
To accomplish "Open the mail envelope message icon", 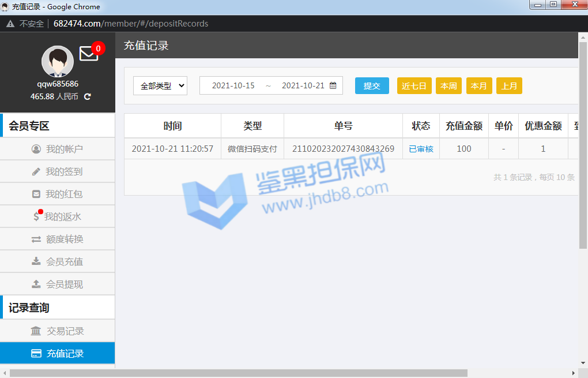I will [x=88, y=54].
